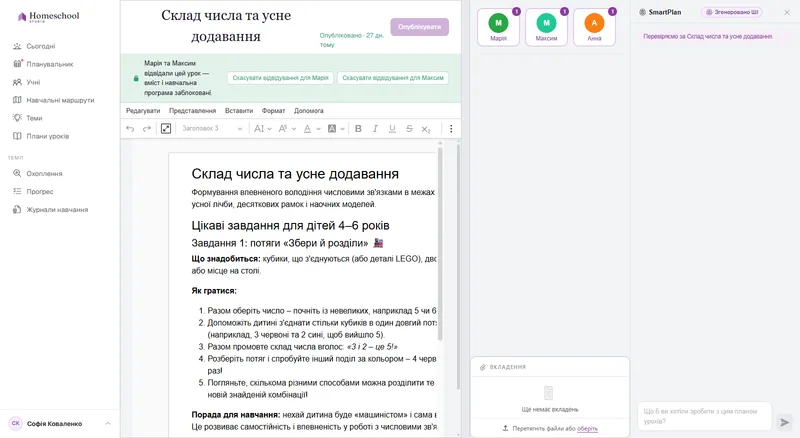
Task: Toggle italic formatting
Action: (x=375, y=129)
